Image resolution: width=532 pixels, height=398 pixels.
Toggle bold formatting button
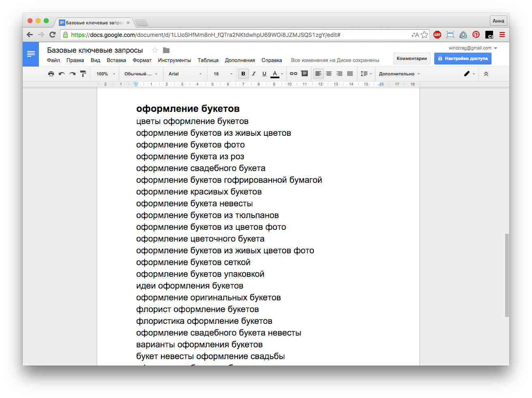243,74
